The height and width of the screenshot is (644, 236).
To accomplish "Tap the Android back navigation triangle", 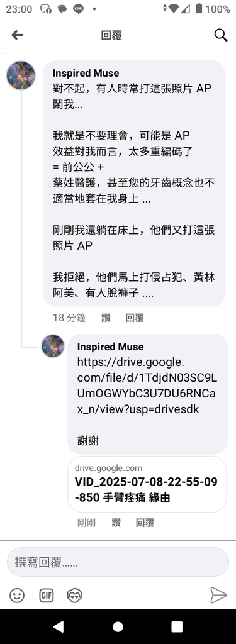I will [x=59, y=626].
